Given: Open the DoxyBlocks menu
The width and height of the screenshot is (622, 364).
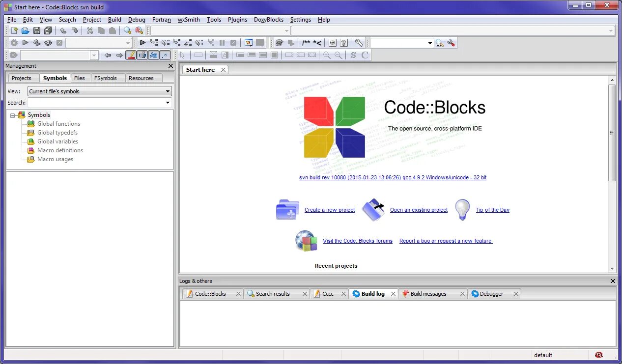Looking at the screenshot, I should pos(269,20).
